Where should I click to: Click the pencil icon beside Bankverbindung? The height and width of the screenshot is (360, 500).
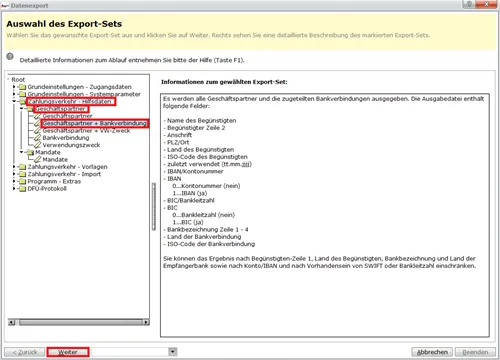(x=38, y=138)
